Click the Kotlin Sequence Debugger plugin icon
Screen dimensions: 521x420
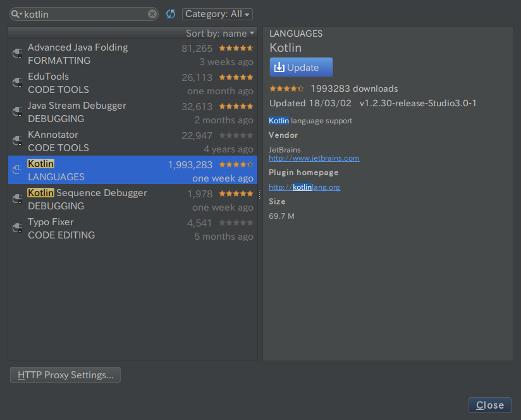point(17,199)
